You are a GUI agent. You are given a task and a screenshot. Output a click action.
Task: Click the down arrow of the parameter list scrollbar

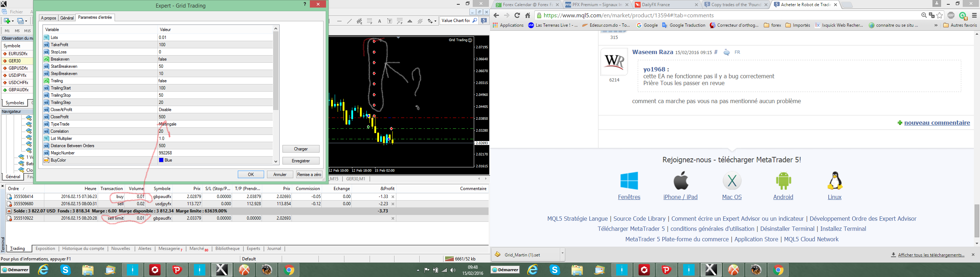click(x=276, y=161)
